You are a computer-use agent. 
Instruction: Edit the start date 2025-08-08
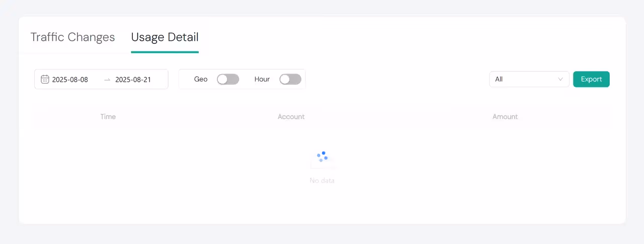(x=70, y=80)
